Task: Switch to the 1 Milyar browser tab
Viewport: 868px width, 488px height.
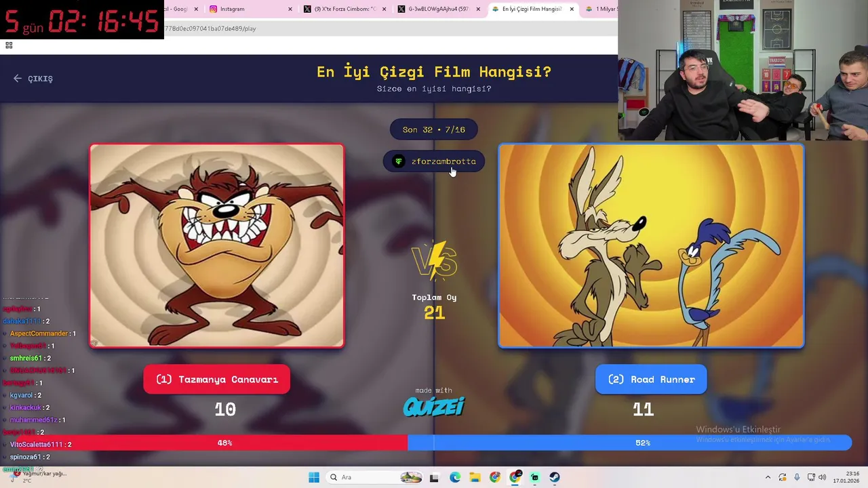Action: pyautogui.click(x=601, y=9)
